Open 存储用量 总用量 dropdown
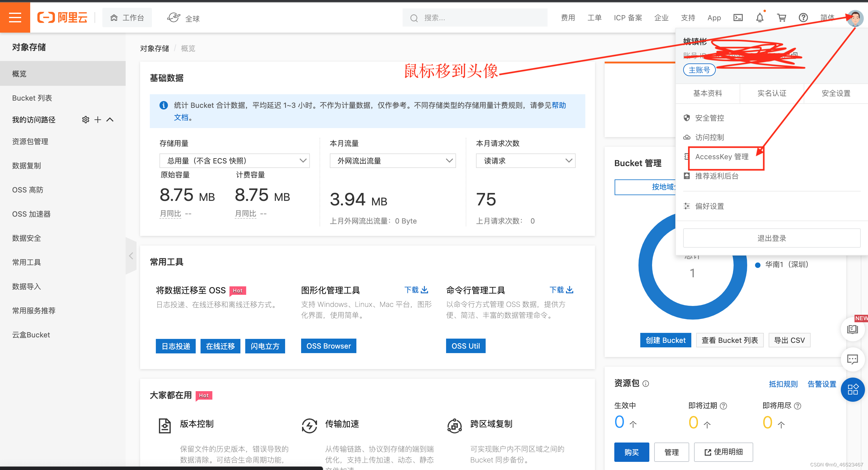 tap(234, 161)
